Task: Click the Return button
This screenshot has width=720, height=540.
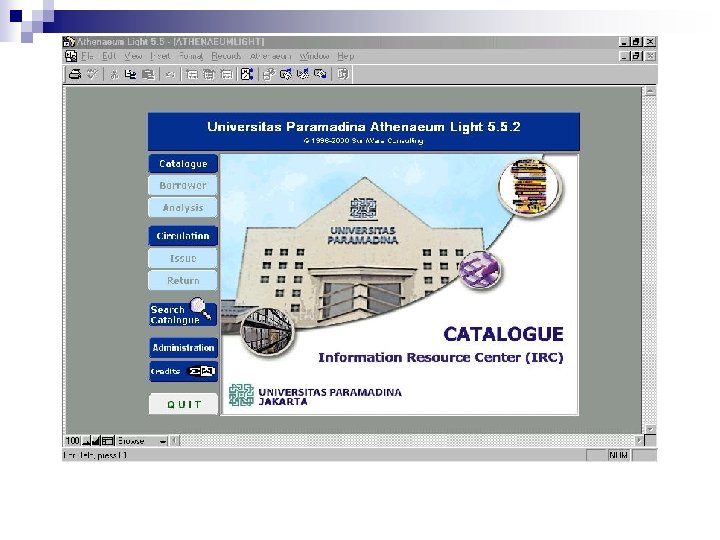Action: click(183, 281)
